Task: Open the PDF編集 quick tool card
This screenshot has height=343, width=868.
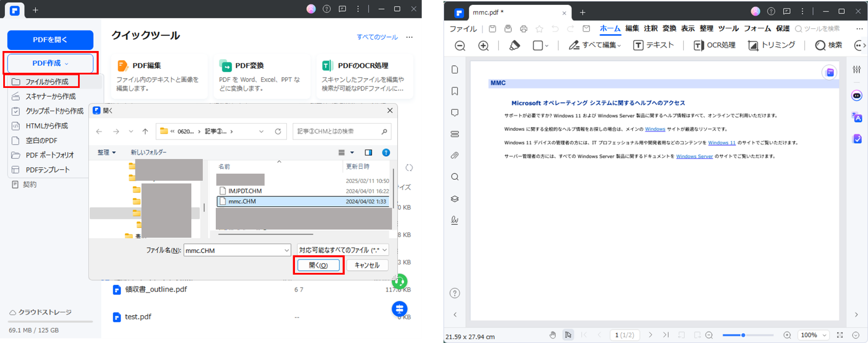Action: (x=159, y=77)
